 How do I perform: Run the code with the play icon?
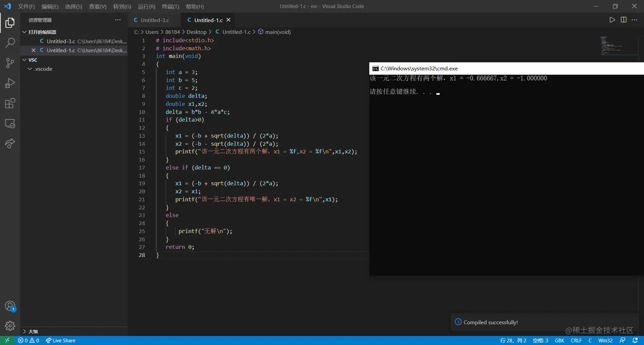point(612,20)
